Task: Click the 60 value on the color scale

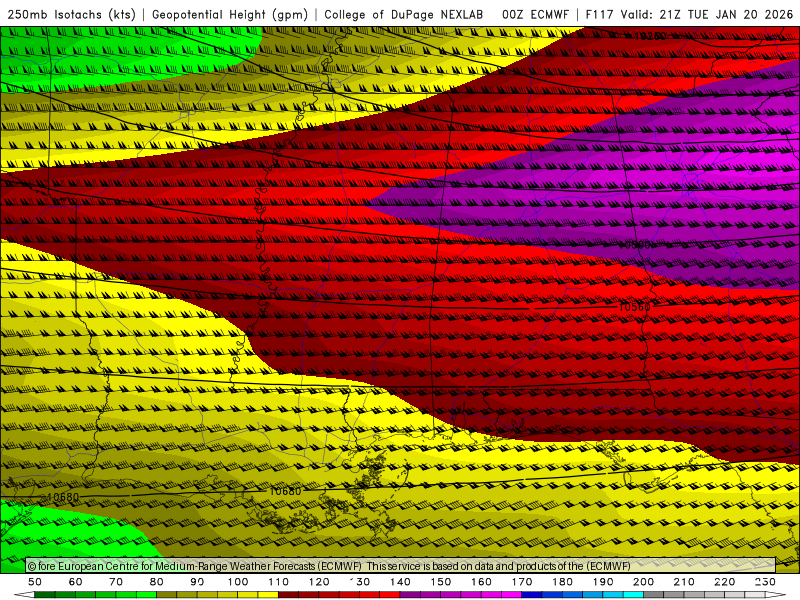Action: [76, 582]
